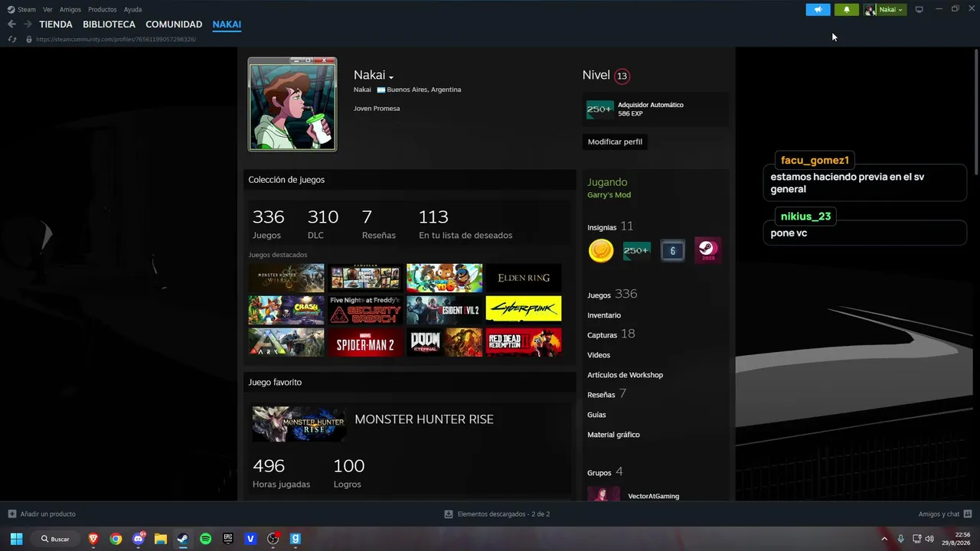Image resolution: width=980 pixels, height=551 pixels.
Task: Open the Red Dead Redemption featured thumbnail
Action: pos(524,343)
